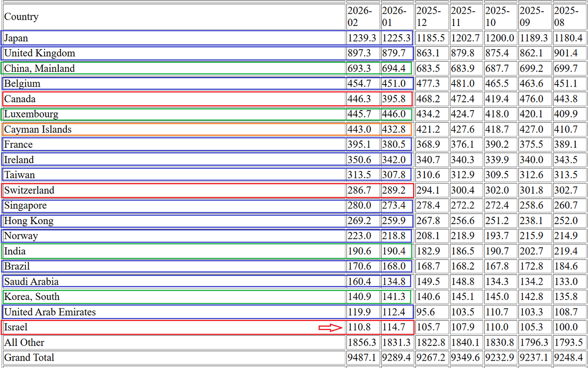Click Hong Kong value 269.2

tap(359, 221)
